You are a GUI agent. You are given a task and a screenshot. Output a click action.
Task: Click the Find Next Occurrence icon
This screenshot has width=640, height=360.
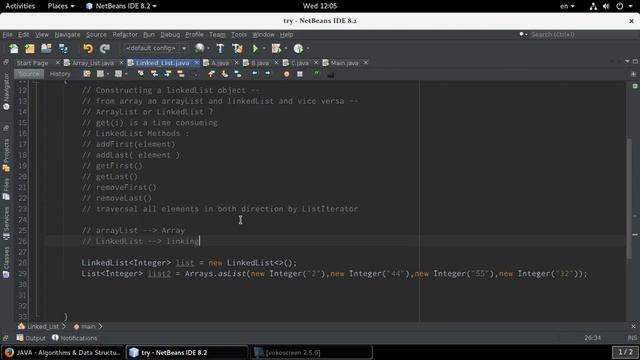[168, 74]
